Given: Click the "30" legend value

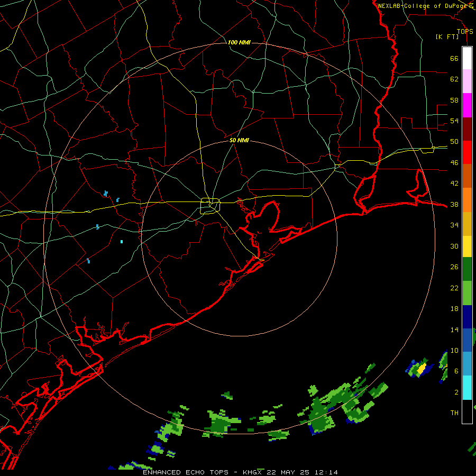Looking at the screenshot, I should (x=454, y=246).
